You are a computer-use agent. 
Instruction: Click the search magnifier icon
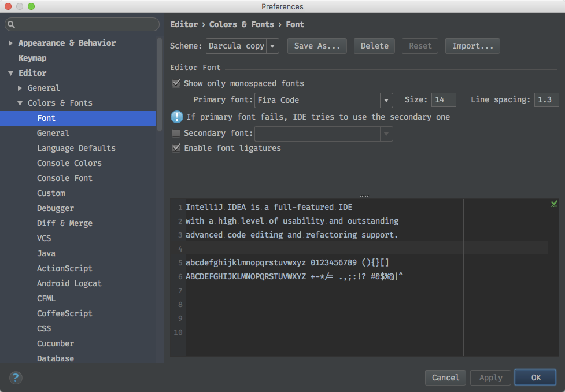tap(11, 24)
